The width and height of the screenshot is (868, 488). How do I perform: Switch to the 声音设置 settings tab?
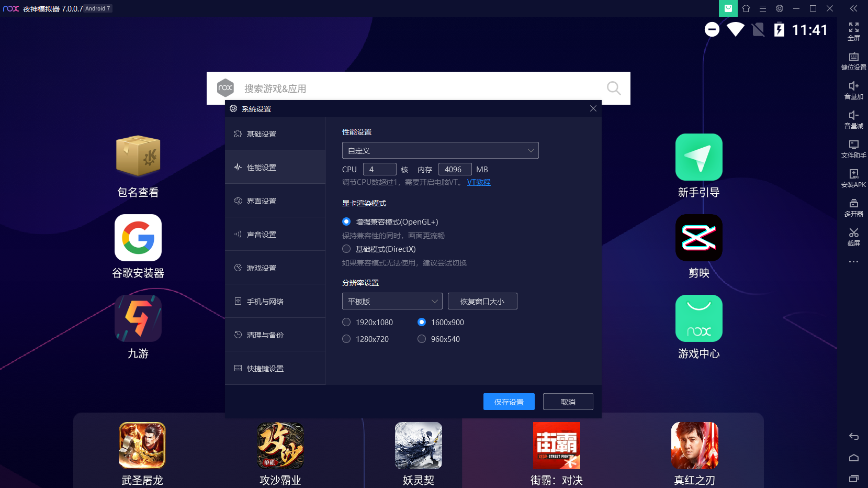click(261, 234)
